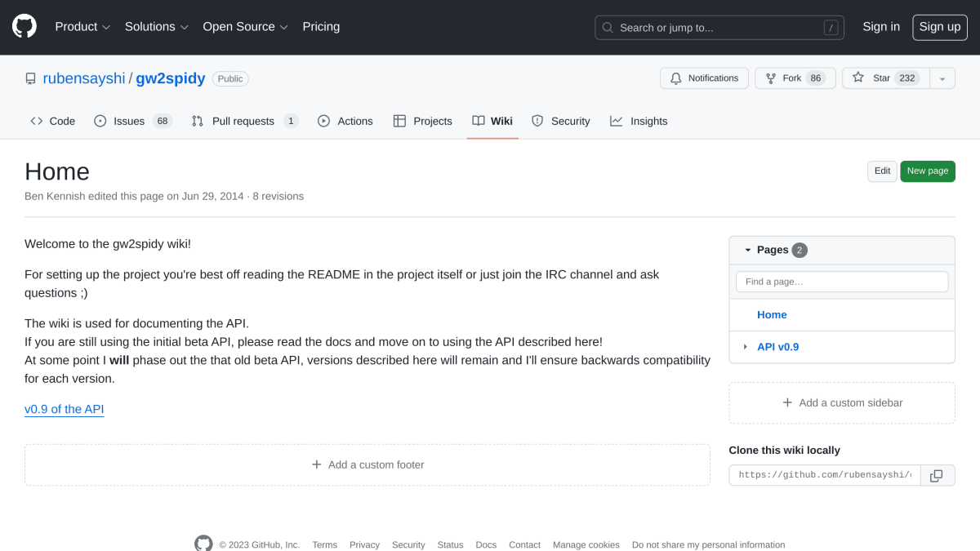
Task: Click the New page button
Action: click(x=928, y=171)
